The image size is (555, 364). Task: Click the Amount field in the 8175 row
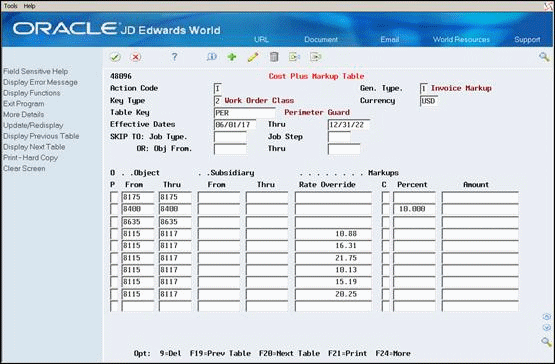[x=480, y=197]
